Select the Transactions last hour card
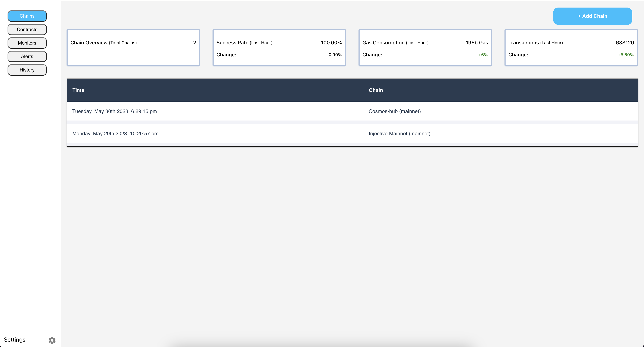 [571, 48]
